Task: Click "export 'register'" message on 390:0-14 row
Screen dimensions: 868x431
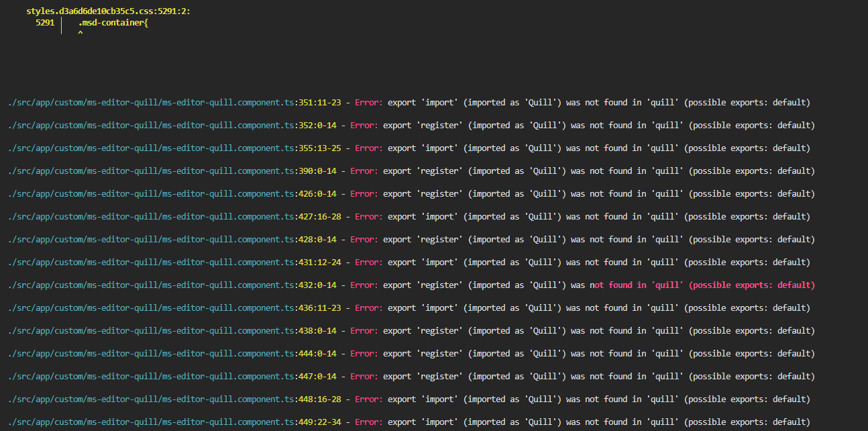Action: click(424, 171)
